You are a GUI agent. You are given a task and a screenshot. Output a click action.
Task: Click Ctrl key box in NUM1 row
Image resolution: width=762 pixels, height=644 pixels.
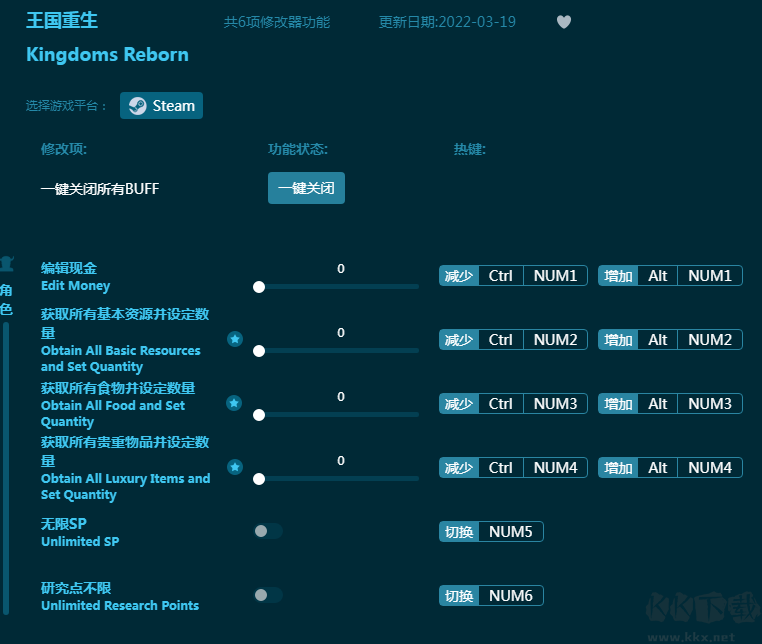click(x=501, y=276)
